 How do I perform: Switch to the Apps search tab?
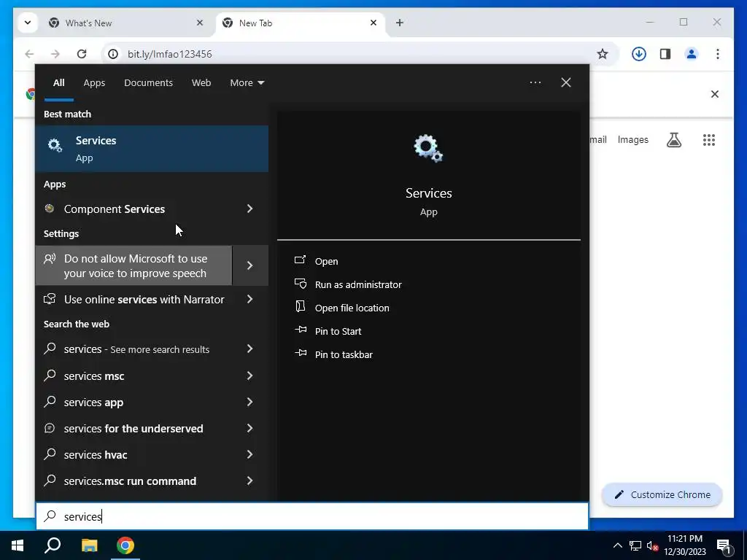(x=94, y=83)
